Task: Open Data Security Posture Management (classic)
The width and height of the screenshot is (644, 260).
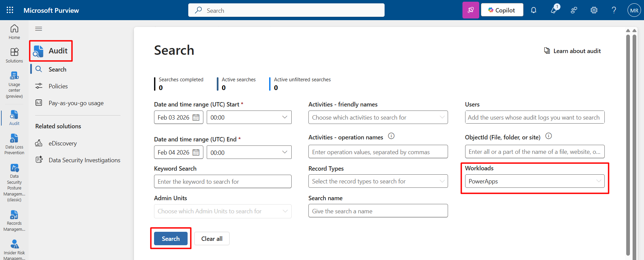Action: [x=14, y=183]
